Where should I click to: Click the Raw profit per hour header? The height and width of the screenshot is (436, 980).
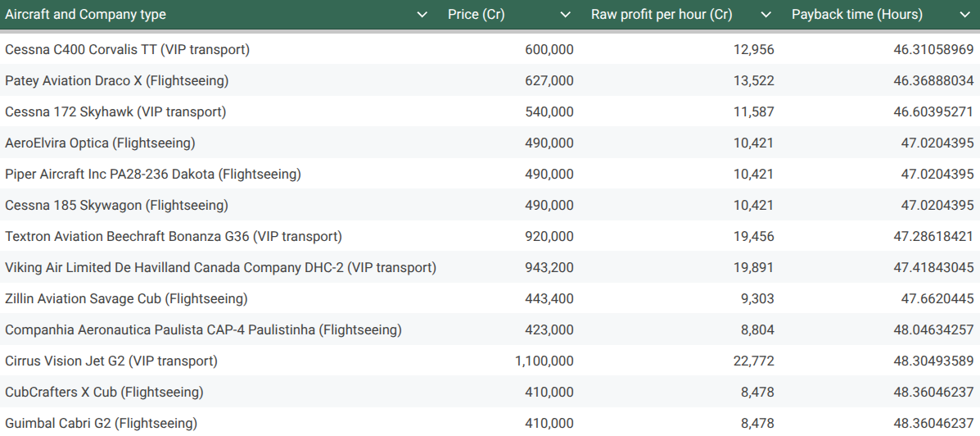(662, 15)
